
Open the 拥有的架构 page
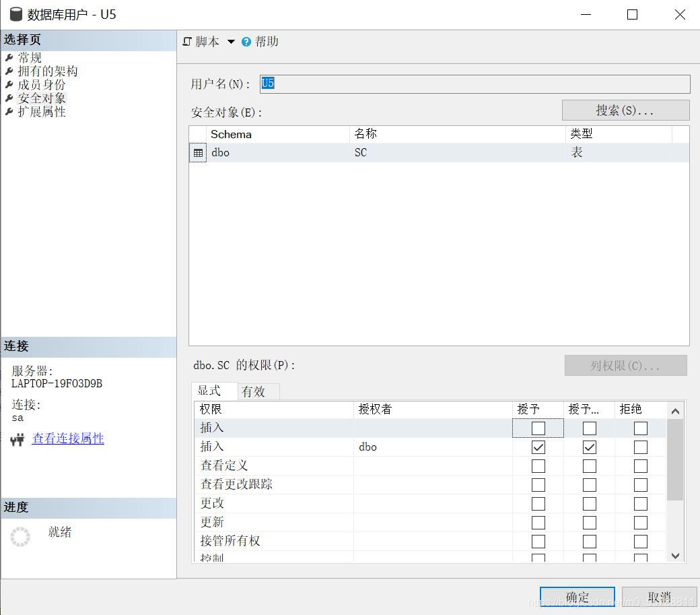pyautogui.click(x=48, y=71)
